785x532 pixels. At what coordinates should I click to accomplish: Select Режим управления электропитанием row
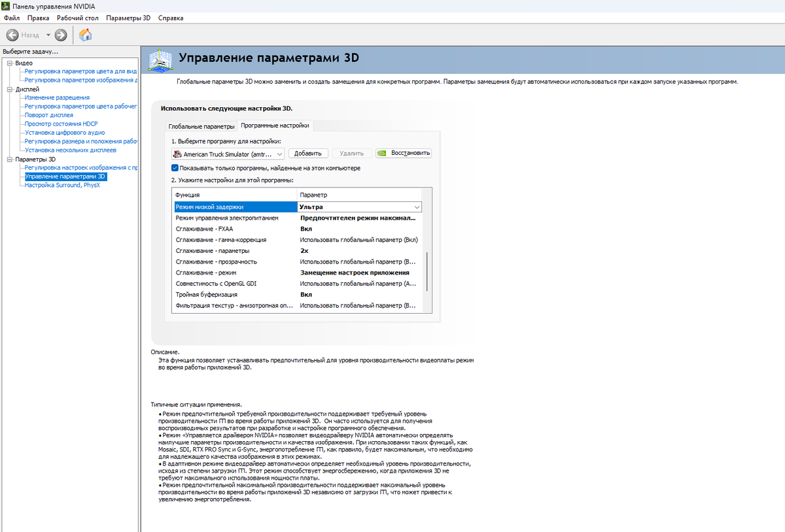298,218
